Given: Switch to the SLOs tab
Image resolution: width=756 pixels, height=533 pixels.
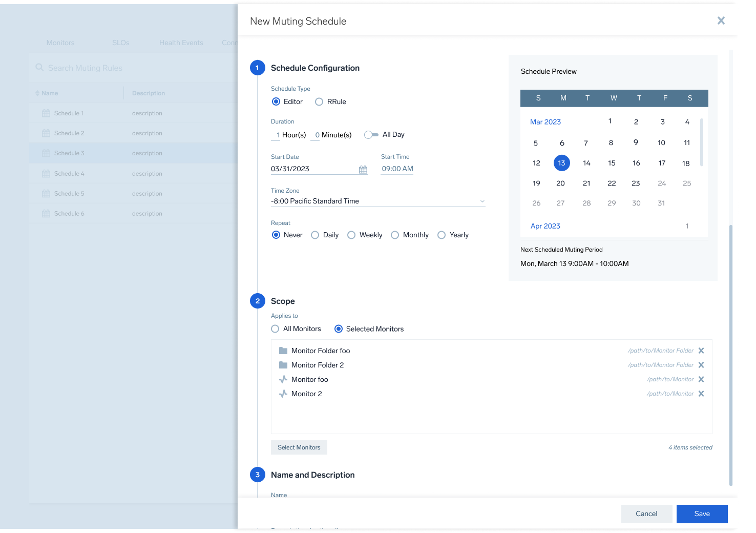Looking at the screenshot, I should [120, 43].
